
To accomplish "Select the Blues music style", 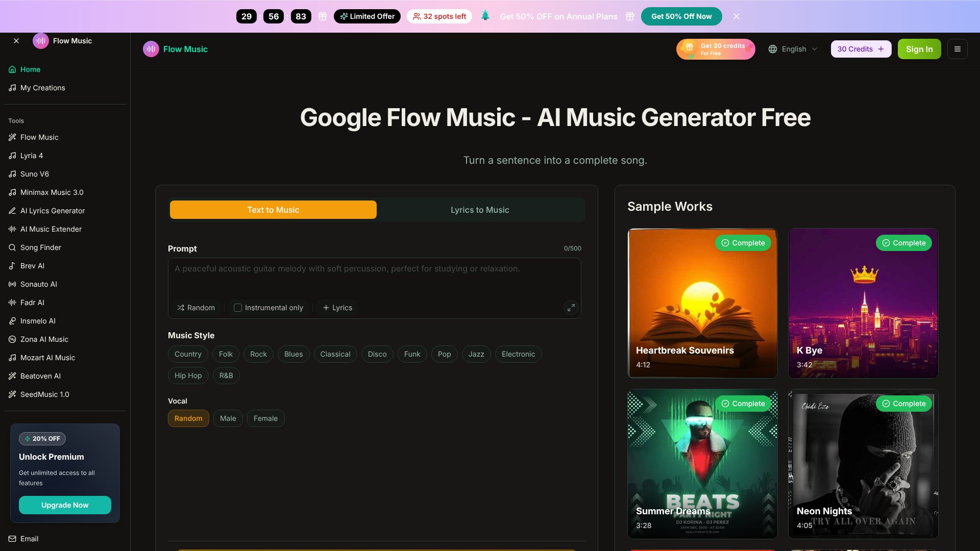I will coord(293,354).
